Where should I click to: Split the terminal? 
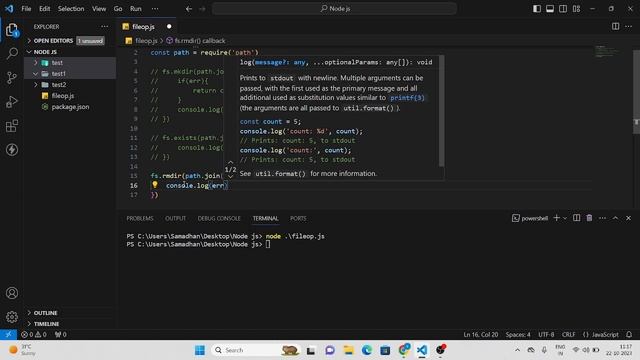click(x=576, y=218)
